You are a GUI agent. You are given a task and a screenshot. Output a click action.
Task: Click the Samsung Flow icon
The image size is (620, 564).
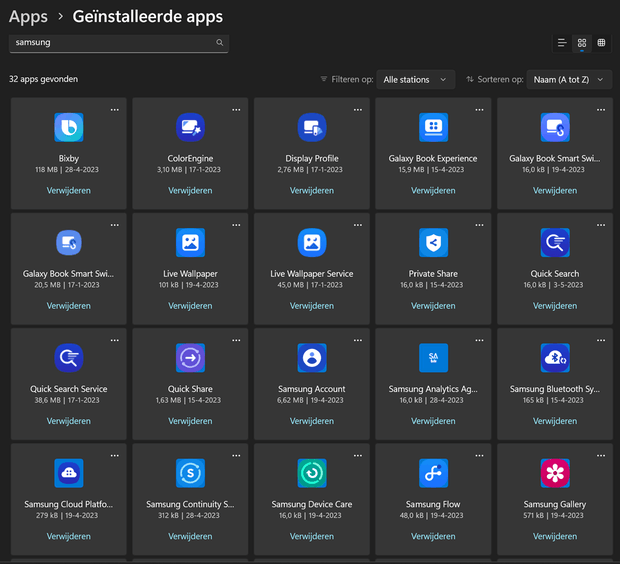tap(433, 473)
